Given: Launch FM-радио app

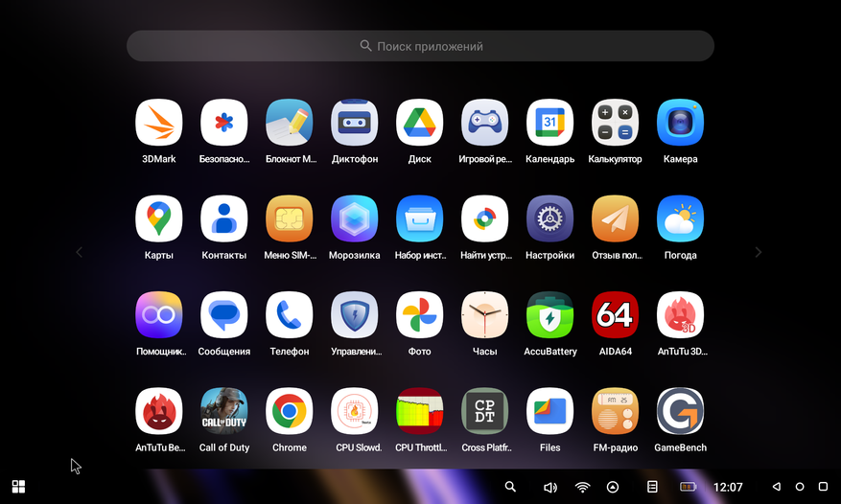Looking at the screenshot, I should coord(616,411).
